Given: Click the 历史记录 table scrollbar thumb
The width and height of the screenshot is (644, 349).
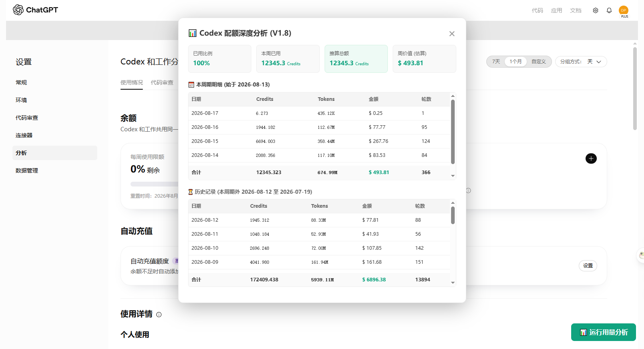Looking at the screenshot, I should tap(453, 215).
